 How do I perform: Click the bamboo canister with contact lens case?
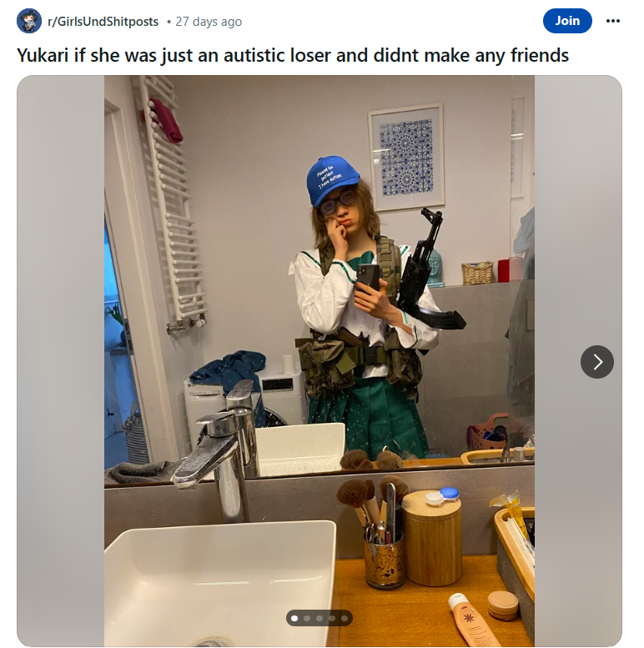pos(431,537)
